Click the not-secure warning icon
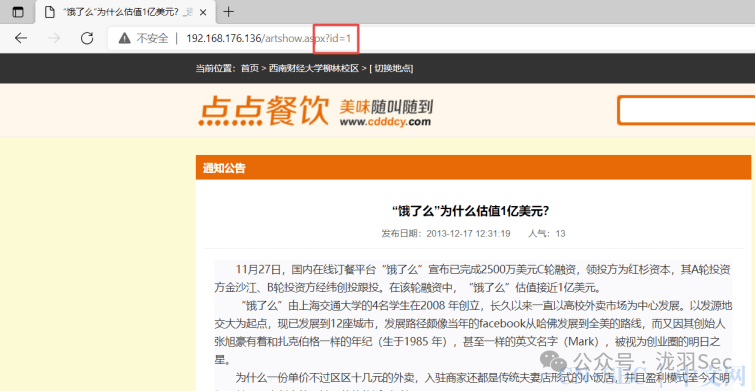Image resolution: width=756 pixels, height=392 pixels. pos(124,38)
